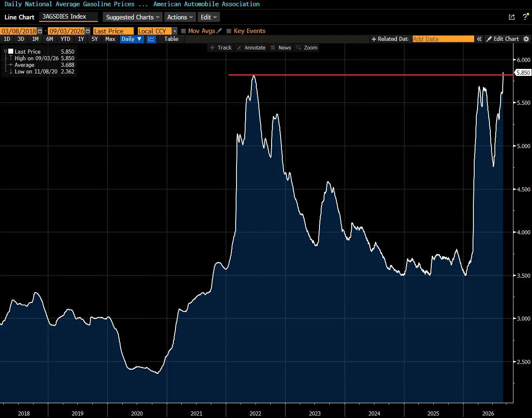Enable the Key Events checkbox
This screenshot has width=532, height=418.
point(229,31)
